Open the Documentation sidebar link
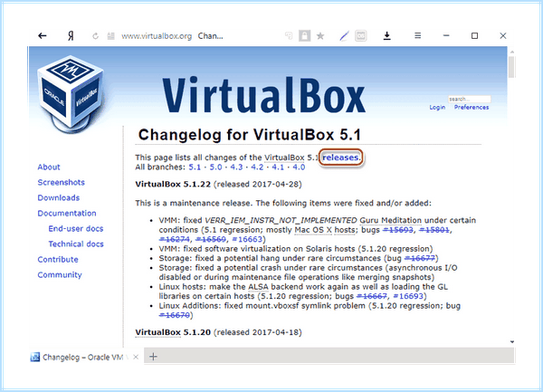 (67, 213)
